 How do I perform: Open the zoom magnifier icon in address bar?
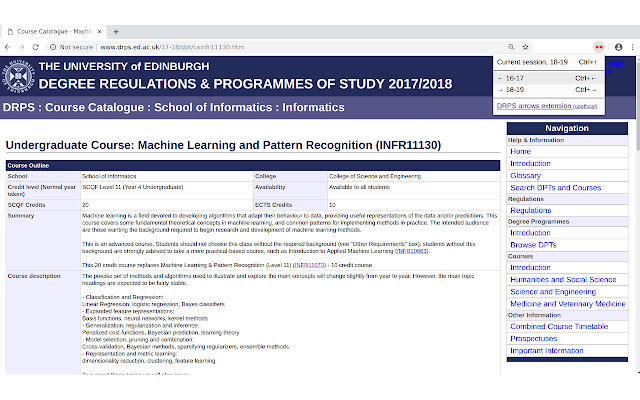tap(511, 47)
